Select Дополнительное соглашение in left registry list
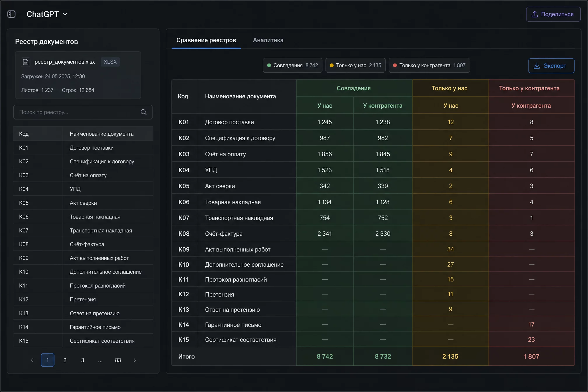Screen dimensions: 588x392 pos(83,272)
